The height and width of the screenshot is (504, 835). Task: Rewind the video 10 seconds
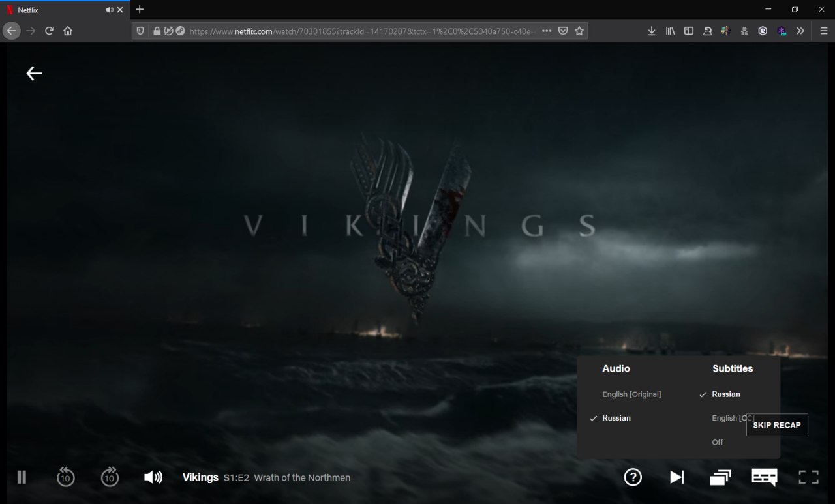pyautogui.click(x=65, y=477)
